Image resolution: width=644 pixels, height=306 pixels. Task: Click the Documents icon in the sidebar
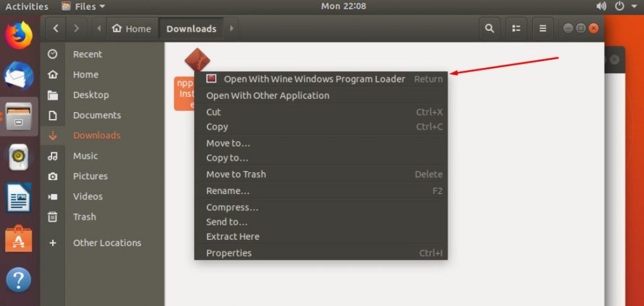click(53, 115)
